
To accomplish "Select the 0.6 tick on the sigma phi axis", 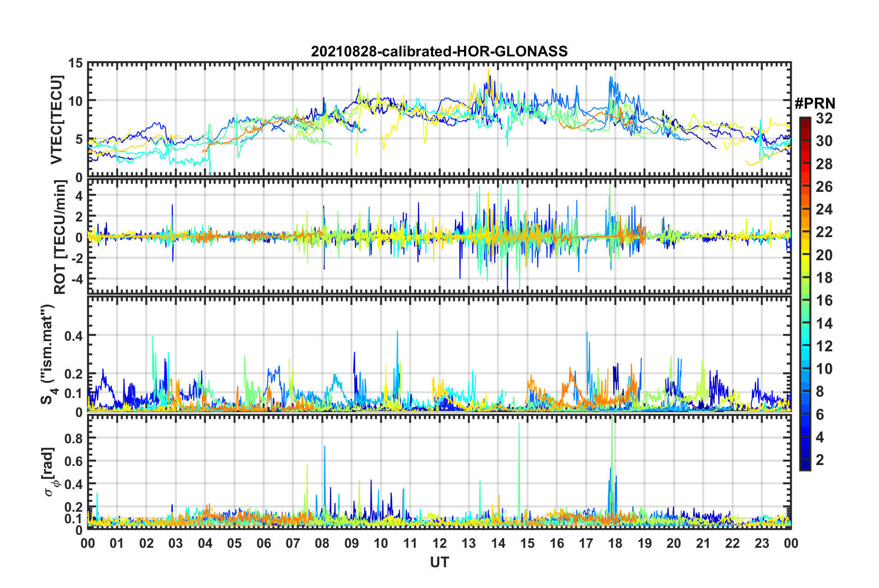I will pyautogui.click(x=74, y=461).
